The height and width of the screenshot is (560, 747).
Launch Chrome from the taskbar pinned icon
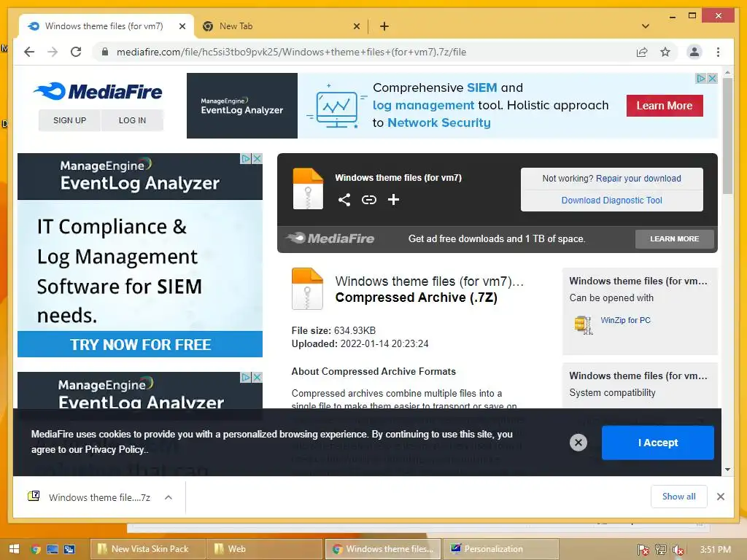[x=35, y=549]
